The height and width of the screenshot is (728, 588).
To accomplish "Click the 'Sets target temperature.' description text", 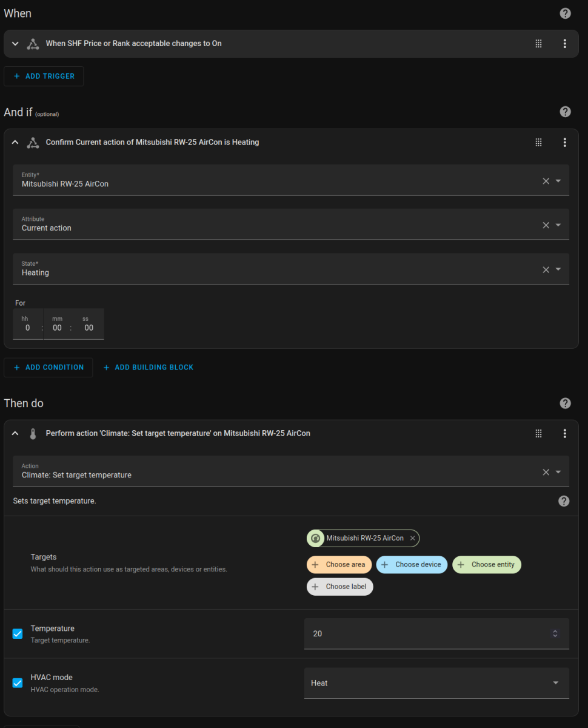I will click(x=55, y=501).
